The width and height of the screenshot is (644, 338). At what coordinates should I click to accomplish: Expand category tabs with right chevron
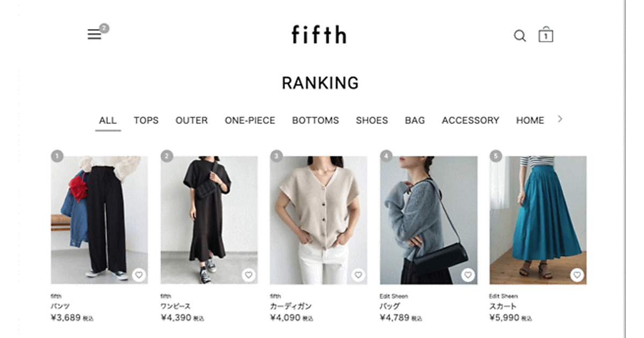click(560, 119)
